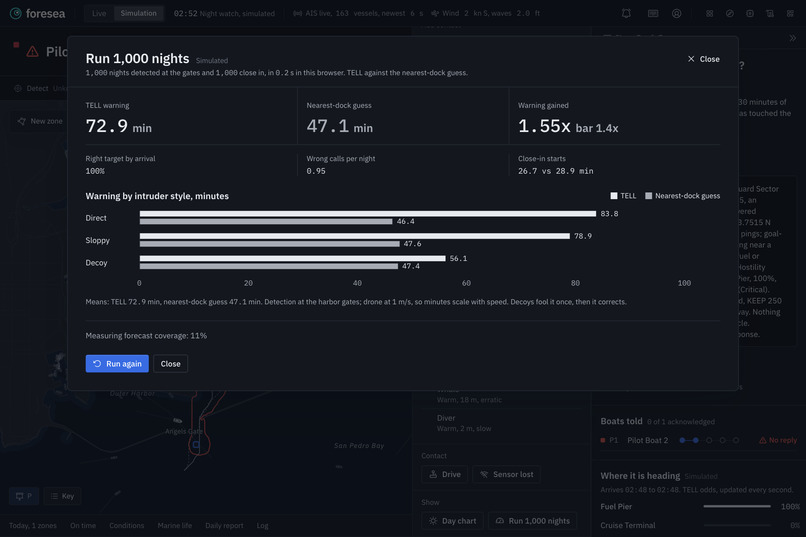The width and height of the screenshot is (806, 537).
Task: Click the Sloppy TELL bar at 78.9
Action: 355,236
